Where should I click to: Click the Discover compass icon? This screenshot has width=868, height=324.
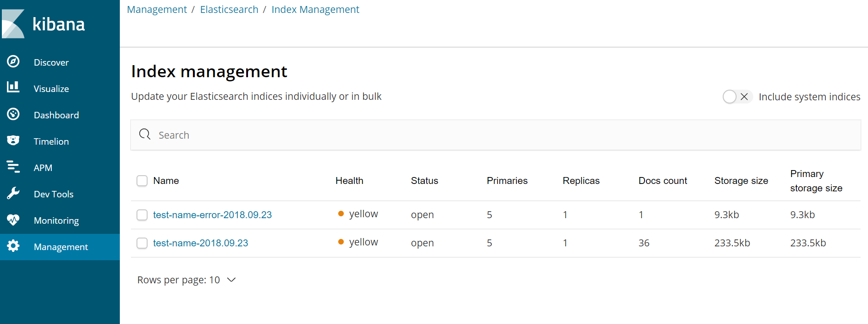13,61
